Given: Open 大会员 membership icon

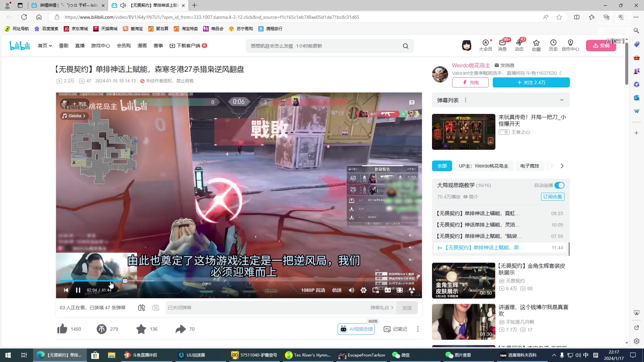Looking at the screenshot, I should click(x=485, y=45).
